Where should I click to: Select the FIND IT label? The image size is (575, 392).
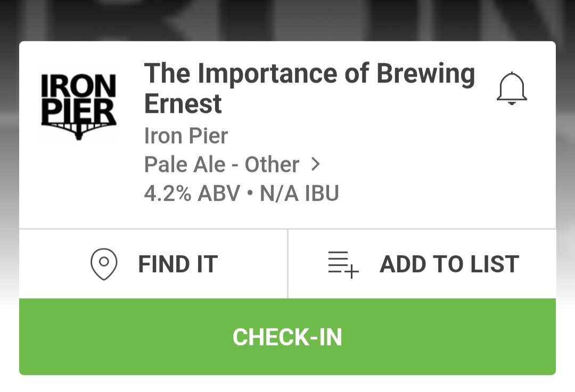click(178, 264)
